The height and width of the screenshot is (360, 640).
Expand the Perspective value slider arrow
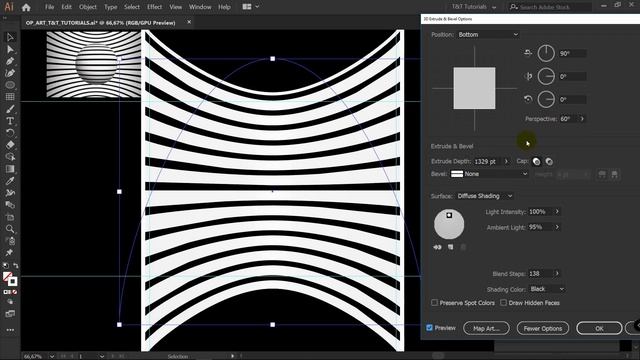[582, 119]
